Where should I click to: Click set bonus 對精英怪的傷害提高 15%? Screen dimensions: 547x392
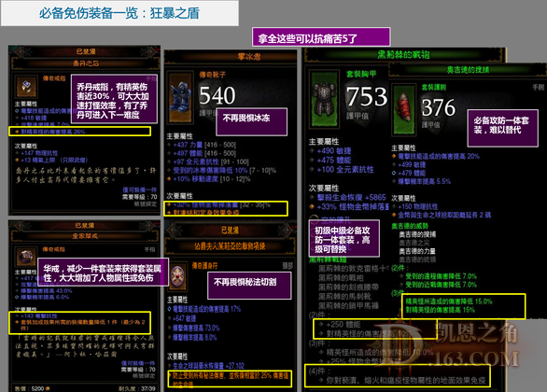point(441,310)
